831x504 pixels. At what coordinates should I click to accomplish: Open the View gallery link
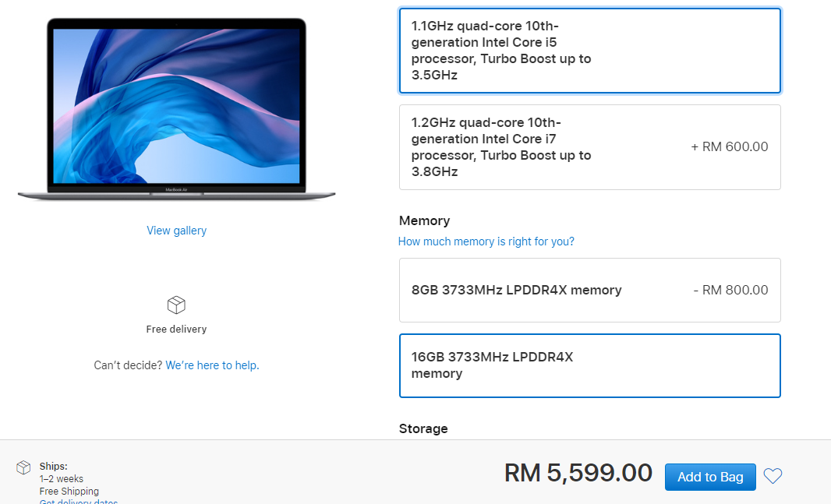[x=176, y=231]
